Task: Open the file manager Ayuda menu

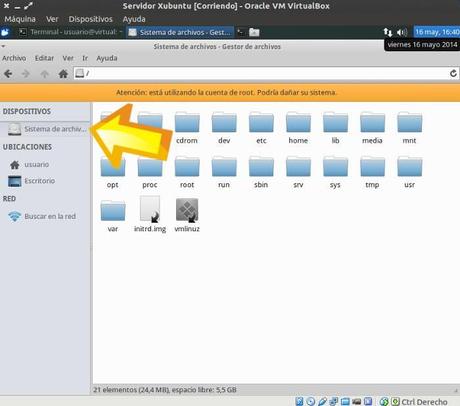Action: pyautogui.click(x=107, y=58)
